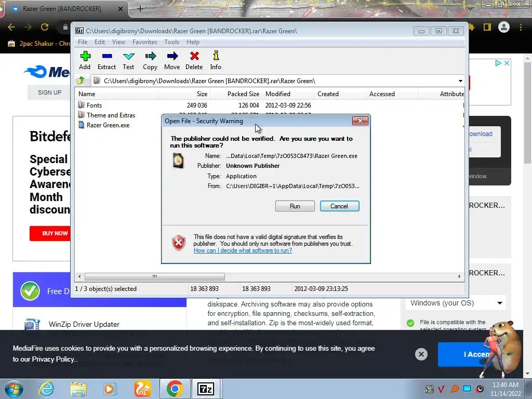The width and height of the screenshot is (532, 399).
Task: Open 'How can I decide what software to run?' link
Action: coord(243,250)
